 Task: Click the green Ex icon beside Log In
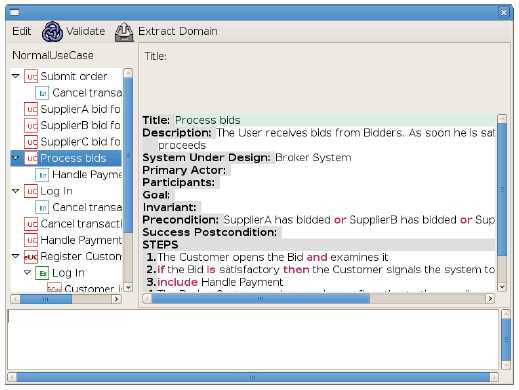pyautogui.click(x=42, y=273)
